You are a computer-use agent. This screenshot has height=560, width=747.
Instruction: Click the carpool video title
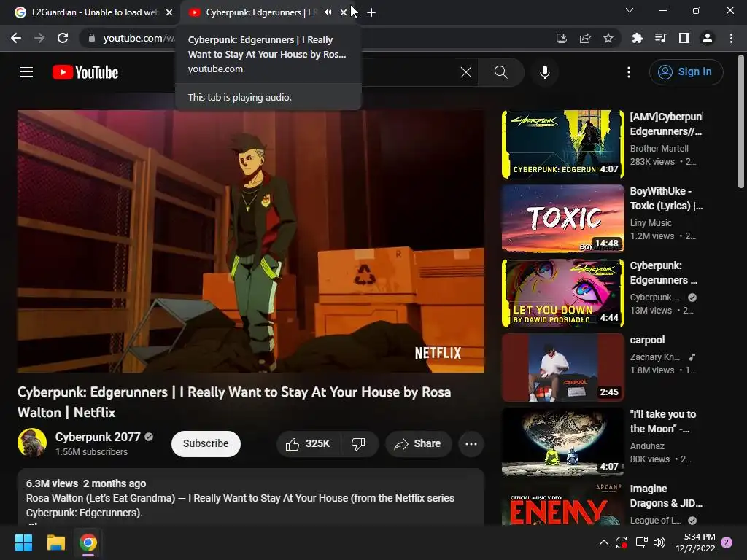(x=647, y=340)
